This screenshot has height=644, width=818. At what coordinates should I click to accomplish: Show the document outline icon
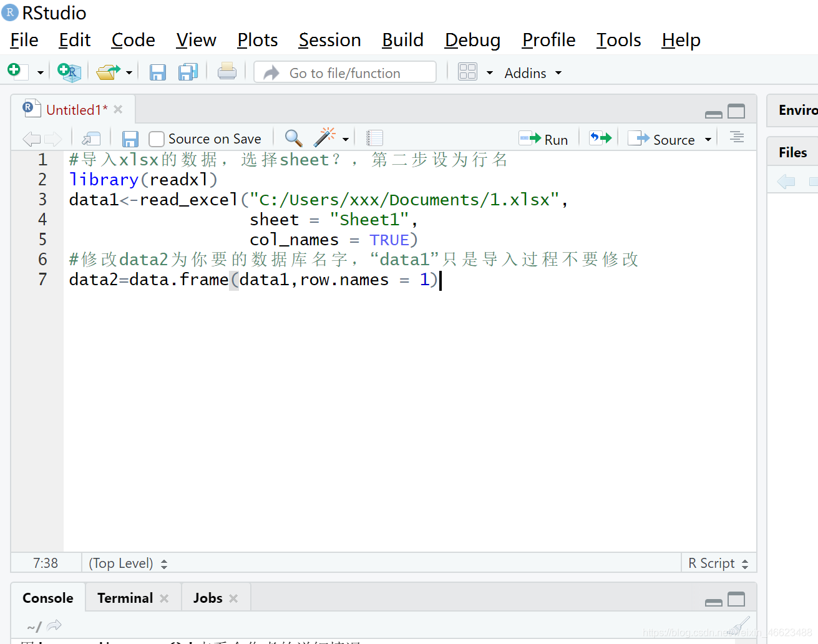(x=737, y=137)
